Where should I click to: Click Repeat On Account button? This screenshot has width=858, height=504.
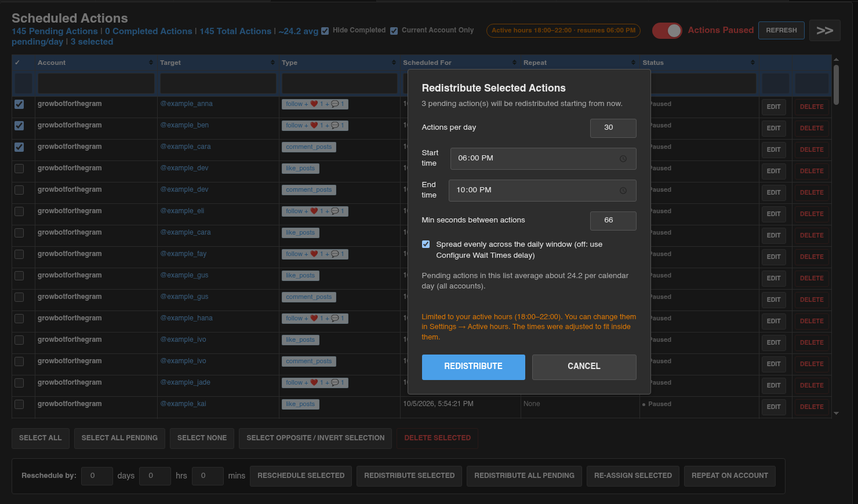click(x=729, y=476)
